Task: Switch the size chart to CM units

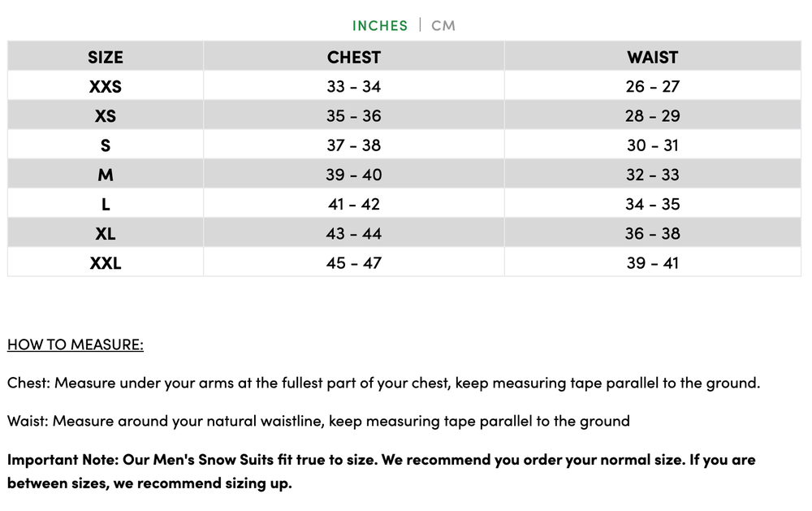Action: tap(443, 25)
